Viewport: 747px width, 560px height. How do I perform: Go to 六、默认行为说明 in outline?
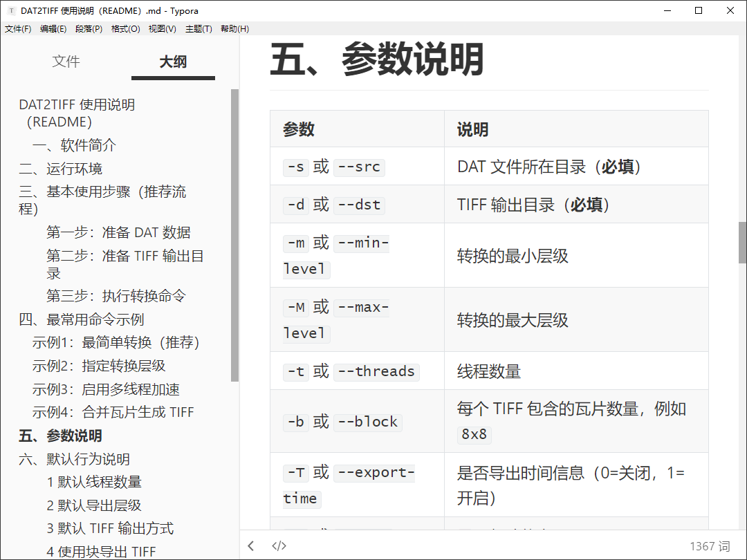[74, 459]
